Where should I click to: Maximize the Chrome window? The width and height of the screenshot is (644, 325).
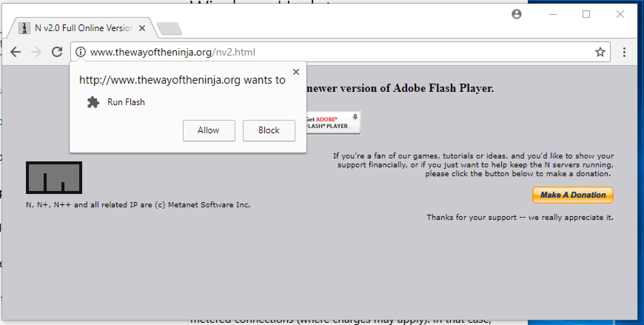(586, 14)
